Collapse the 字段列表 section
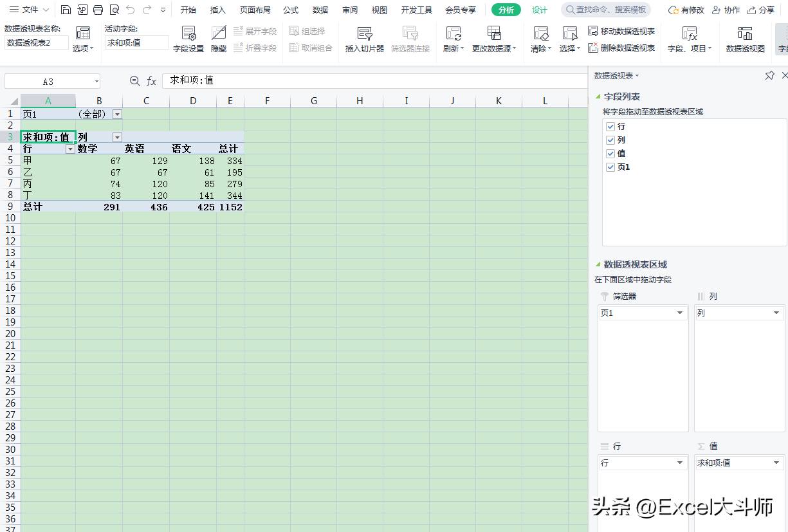Image resolution: width=788 pixels, height=532 pixels. point(598,96)
